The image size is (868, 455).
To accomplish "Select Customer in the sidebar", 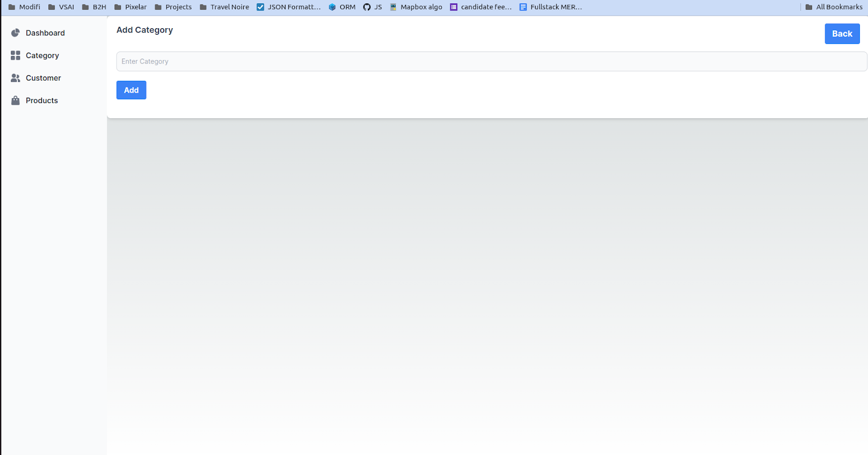I will click(x=43, y=78).
